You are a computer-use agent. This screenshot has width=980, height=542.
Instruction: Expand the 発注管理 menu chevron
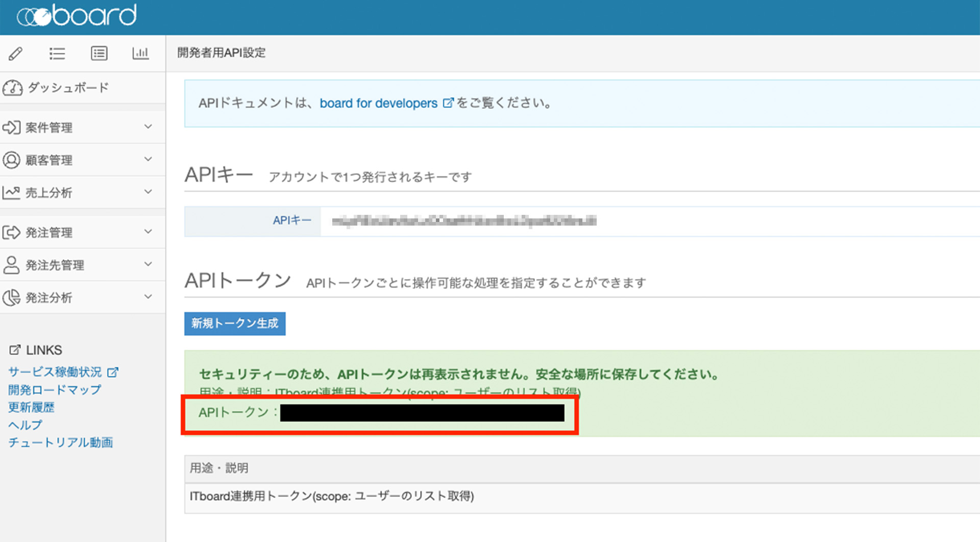click(x=148, y=232)
